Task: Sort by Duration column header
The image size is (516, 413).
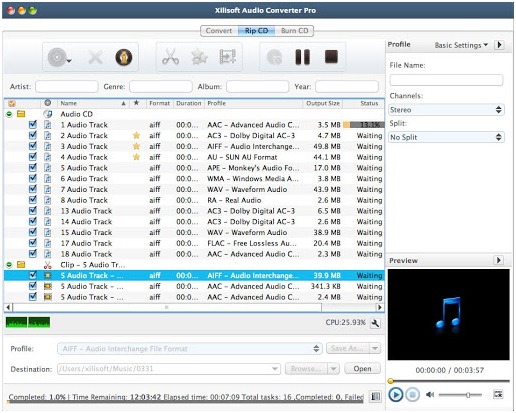Action: pyautogui.click(x=189, y=103)
